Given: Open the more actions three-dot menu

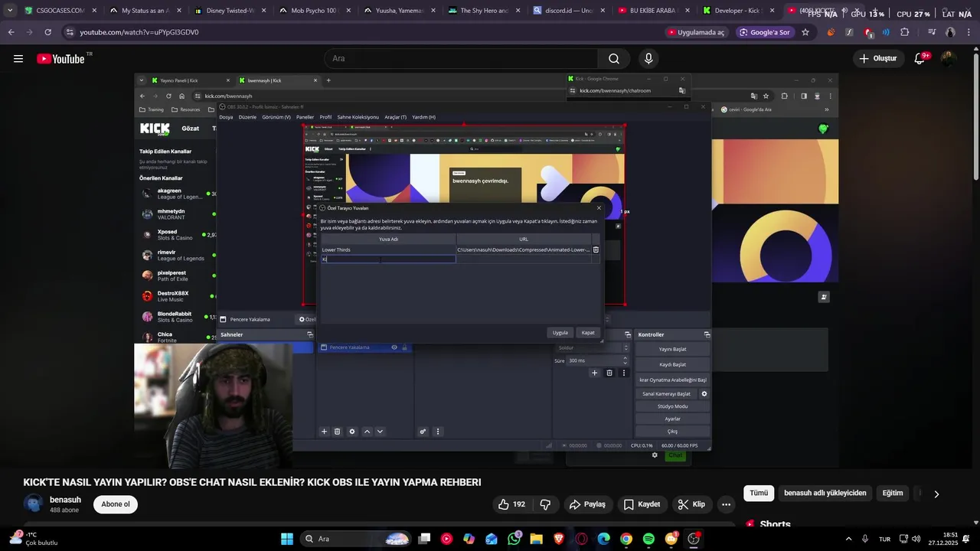Looking at the screenshot, I should click(726, 504).
